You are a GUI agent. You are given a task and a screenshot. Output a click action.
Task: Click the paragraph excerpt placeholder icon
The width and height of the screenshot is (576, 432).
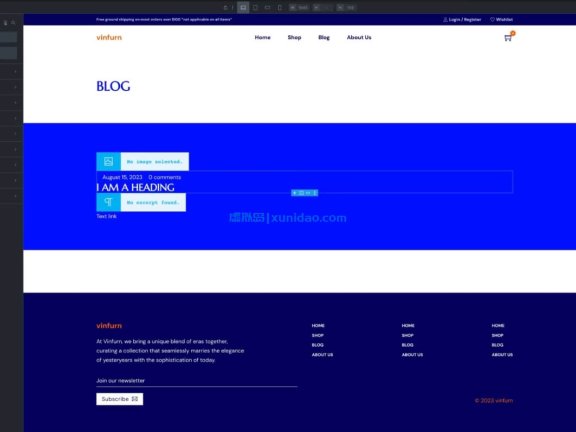pyautogui.click(x=108, y=202)
